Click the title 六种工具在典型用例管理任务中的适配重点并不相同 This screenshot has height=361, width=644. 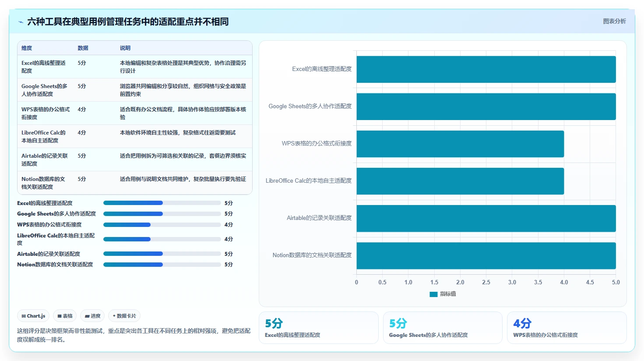click(128, 22)
